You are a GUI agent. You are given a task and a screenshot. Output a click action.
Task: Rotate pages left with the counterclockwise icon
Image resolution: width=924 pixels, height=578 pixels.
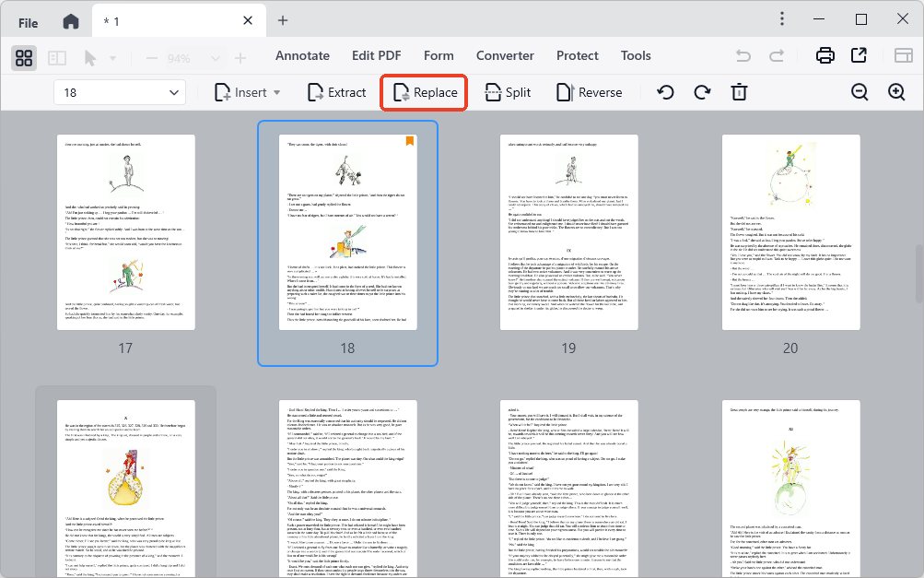click(x=665, y=92)
